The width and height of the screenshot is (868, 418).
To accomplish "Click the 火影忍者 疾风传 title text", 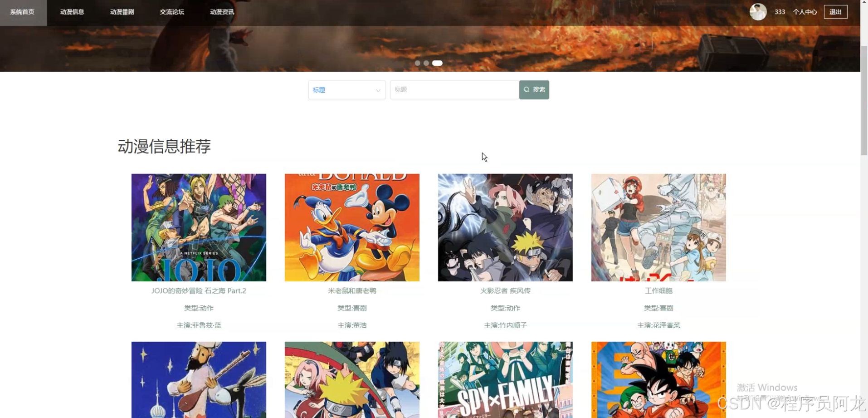I will point(505,291).
